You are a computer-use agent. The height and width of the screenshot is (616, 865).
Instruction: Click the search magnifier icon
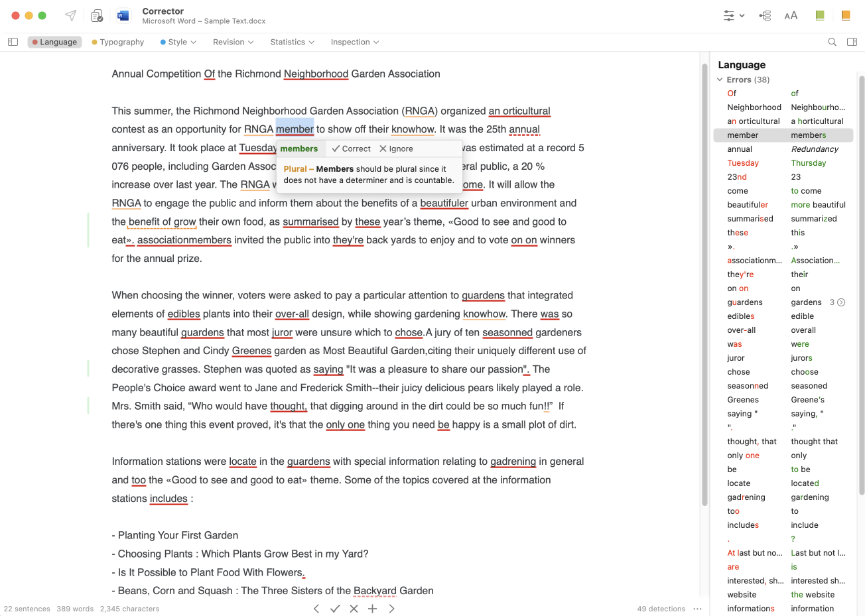832,42
